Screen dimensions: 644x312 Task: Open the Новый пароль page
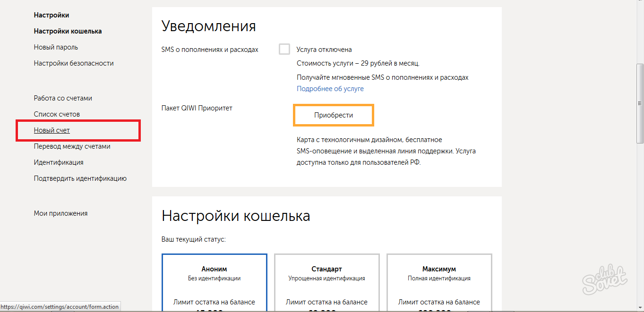pos(56,47)
